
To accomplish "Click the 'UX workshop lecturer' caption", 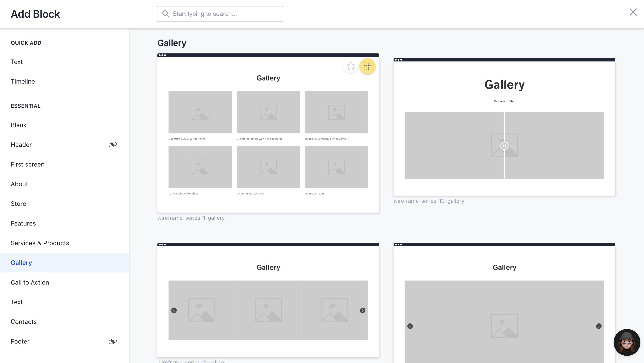I will pos(250,194).
